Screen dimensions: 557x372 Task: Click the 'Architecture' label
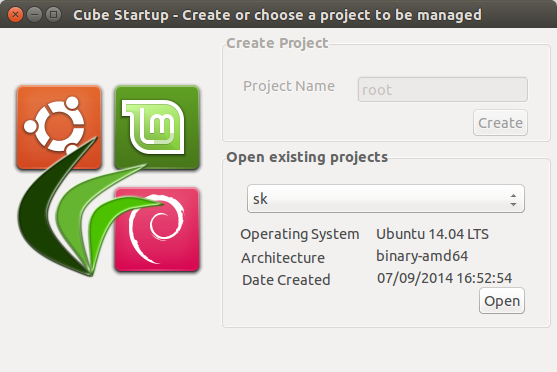coord(283,258)
